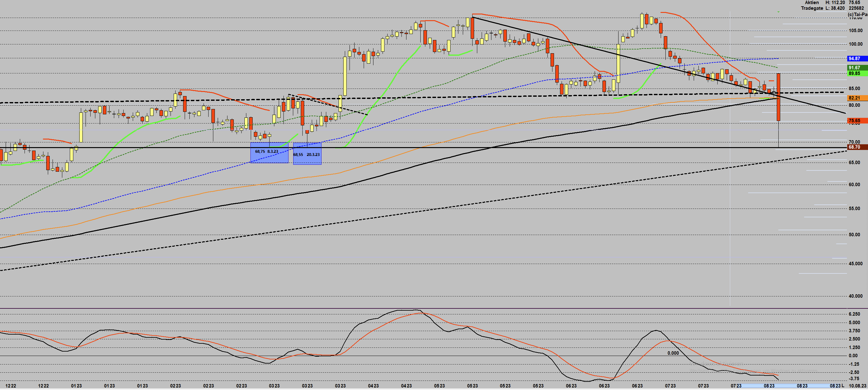Click the small green triangle marker at top
This screenshot has height=390, width=868.
pos(778,12)
